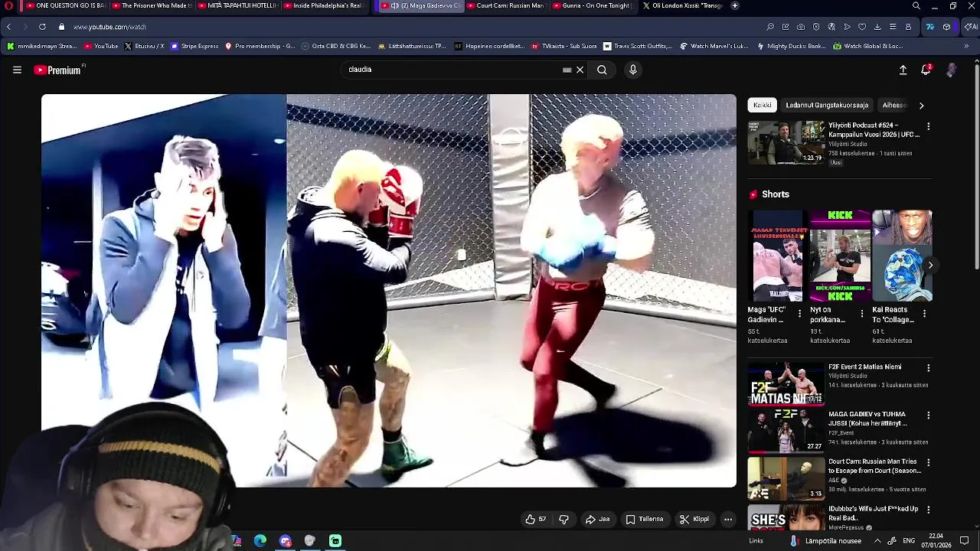Open options for Kai Reacts short

924,314
